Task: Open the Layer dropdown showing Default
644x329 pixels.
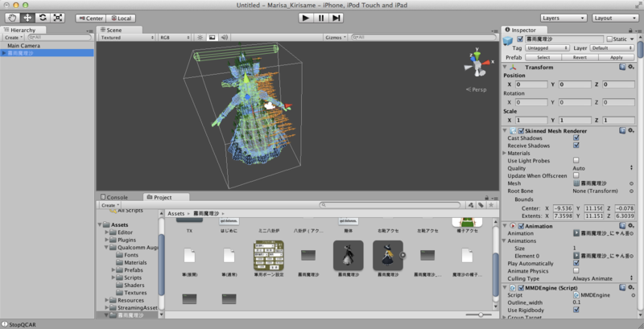Action: [613, 48]
